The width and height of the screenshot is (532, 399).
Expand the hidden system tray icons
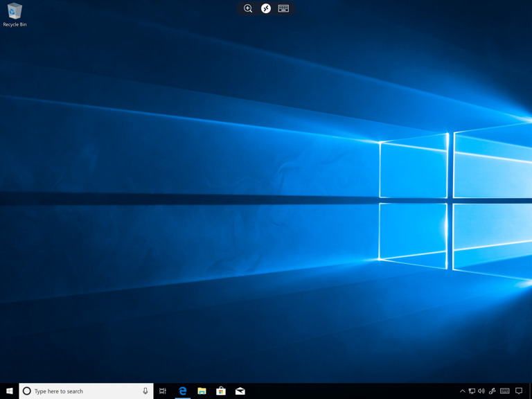point(463,391)
